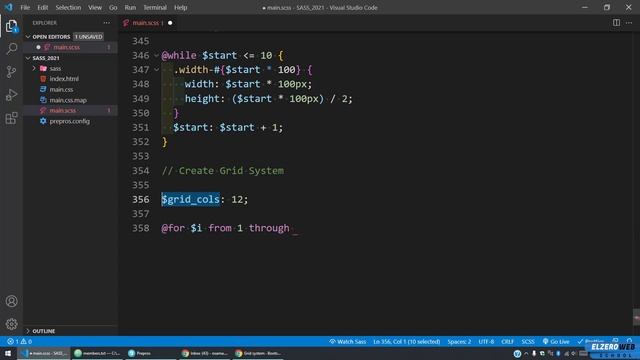
Task: Change end of line via CRLF
Action: pos(507,342)
